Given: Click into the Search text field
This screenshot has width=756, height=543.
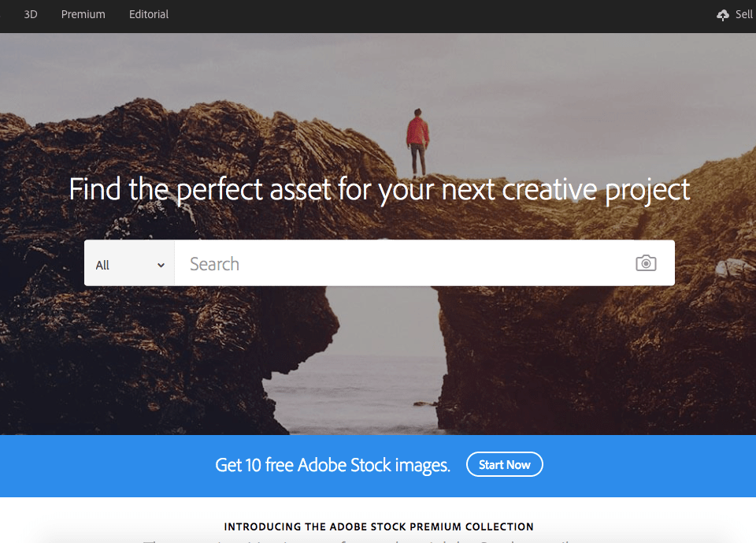Looking at the screenshot, I should coord(404,263).
